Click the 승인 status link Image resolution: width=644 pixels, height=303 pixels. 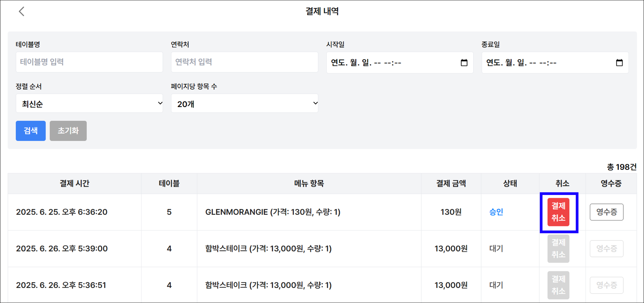tap(496, 212)
